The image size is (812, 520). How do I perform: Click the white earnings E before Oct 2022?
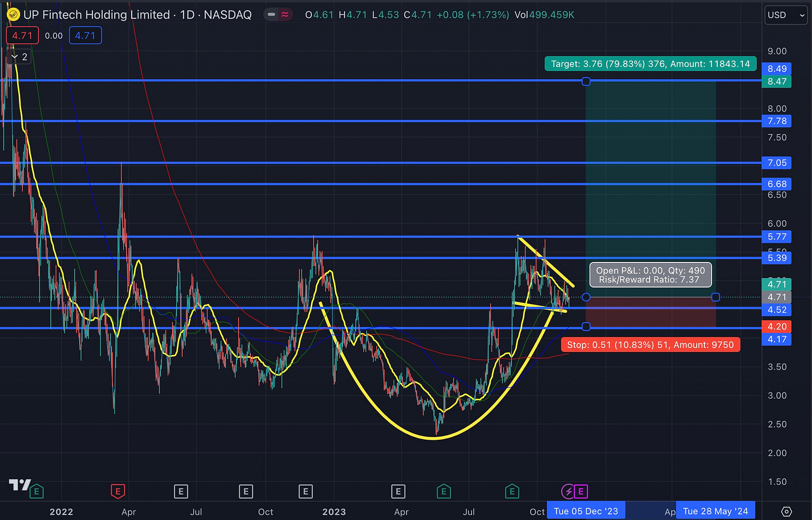pyautogui.click(x=245, y=492)
